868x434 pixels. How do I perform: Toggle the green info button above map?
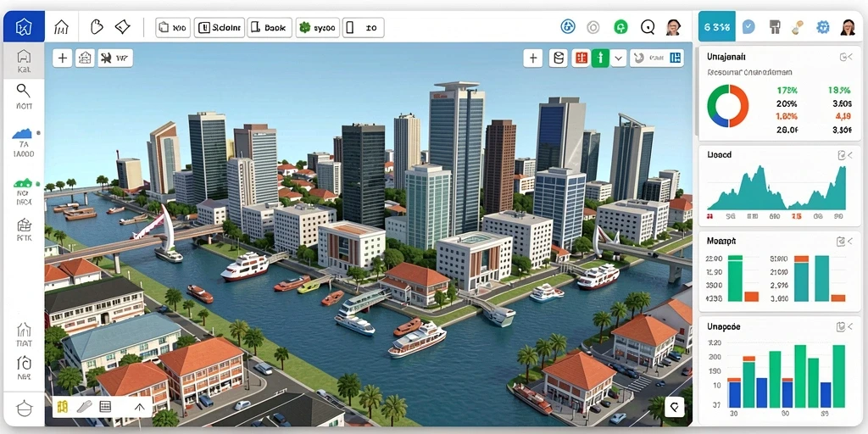pos(600,58)
